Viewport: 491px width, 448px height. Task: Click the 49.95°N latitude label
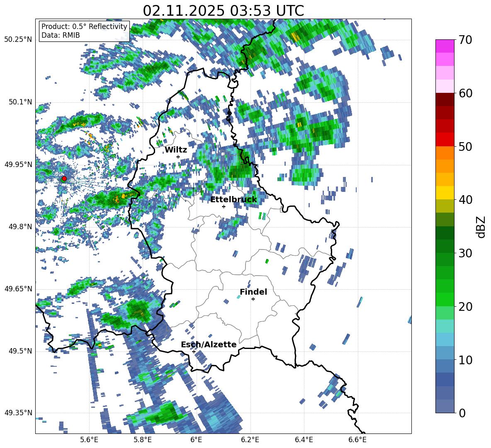coord(19,164)
